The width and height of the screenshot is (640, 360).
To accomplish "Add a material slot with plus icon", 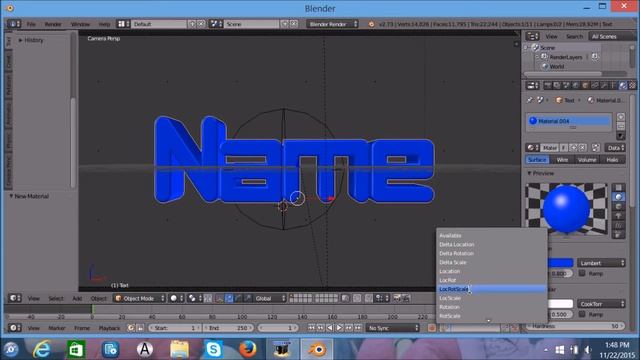I will pyautogui.click(x=620, y=117).
